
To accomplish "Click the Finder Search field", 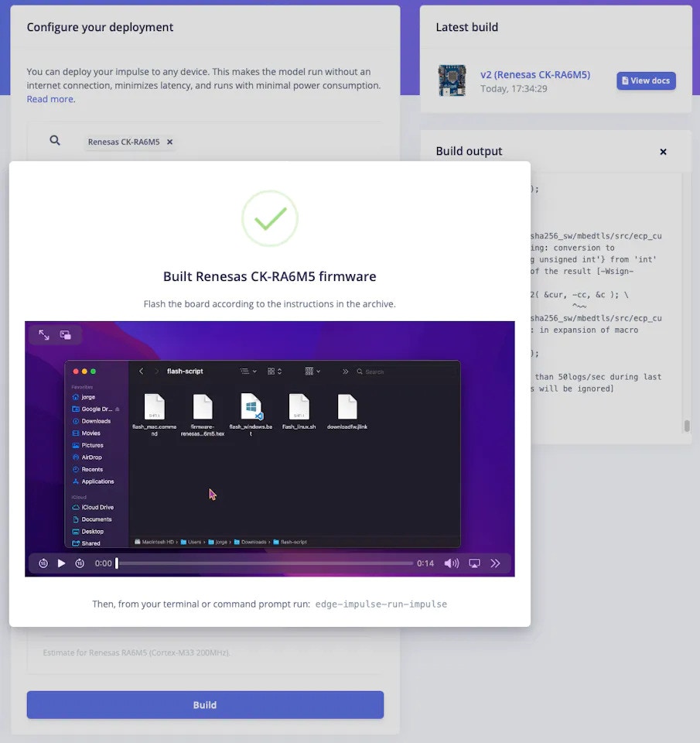I will click(405, 371).
